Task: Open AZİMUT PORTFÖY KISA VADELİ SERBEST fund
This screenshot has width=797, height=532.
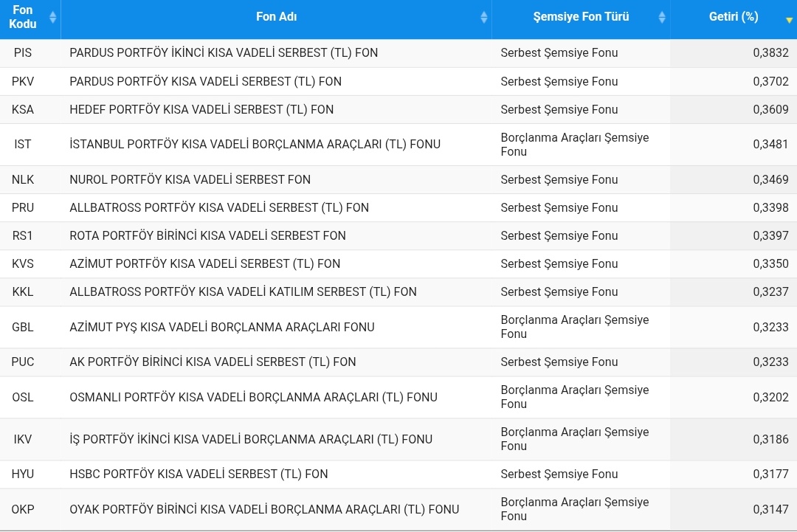Action: pyautogui.click(x=205, y=263)
